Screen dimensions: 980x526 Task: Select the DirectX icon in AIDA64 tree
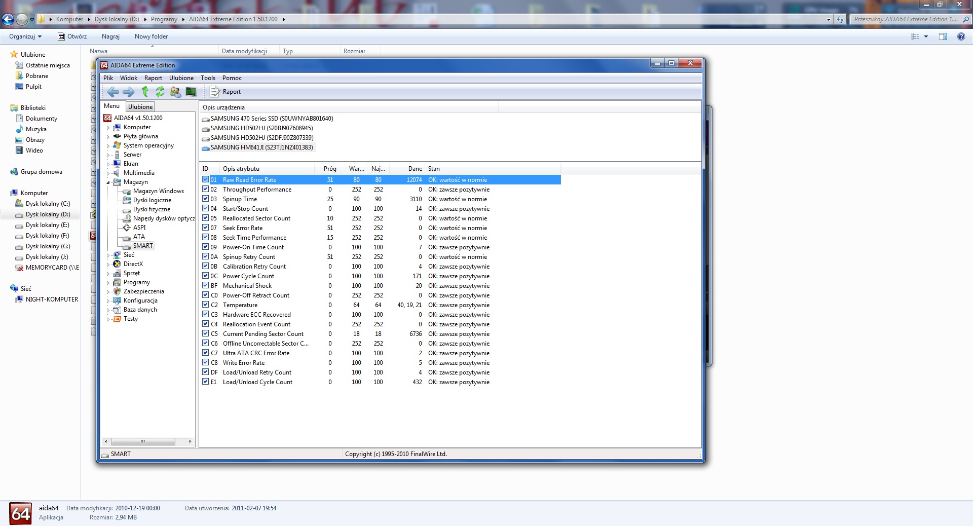(x=117, y=264)
